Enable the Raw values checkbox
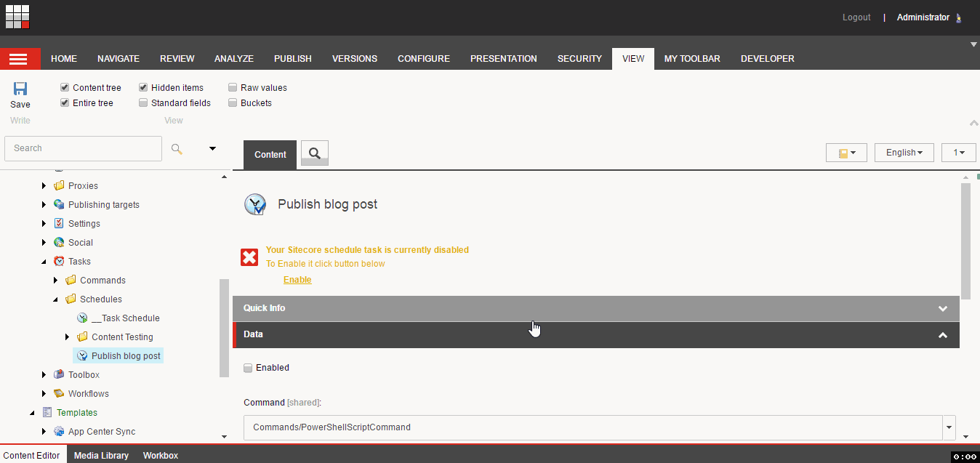This screenshot has height=463, width=980. point(233,87)
